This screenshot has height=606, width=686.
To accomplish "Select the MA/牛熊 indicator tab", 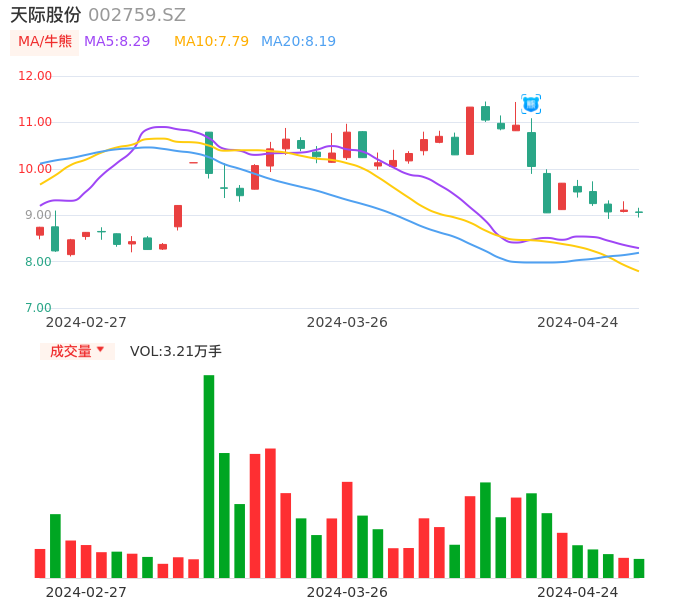I will coord(45,42).
